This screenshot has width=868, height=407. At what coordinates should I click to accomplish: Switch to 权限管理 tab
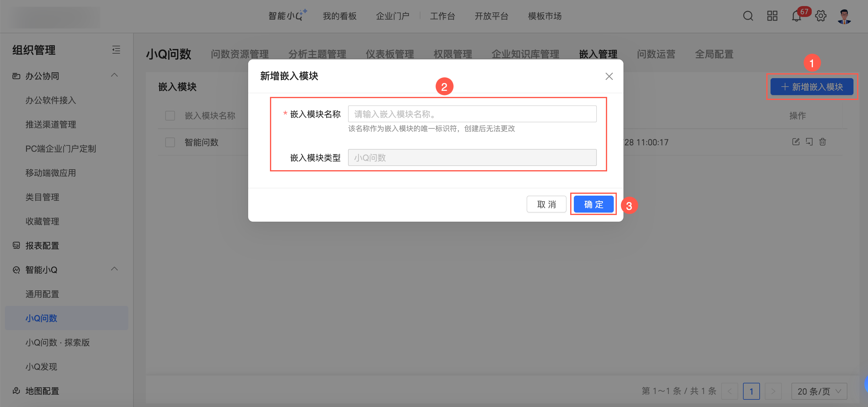(x=452, y=54)
